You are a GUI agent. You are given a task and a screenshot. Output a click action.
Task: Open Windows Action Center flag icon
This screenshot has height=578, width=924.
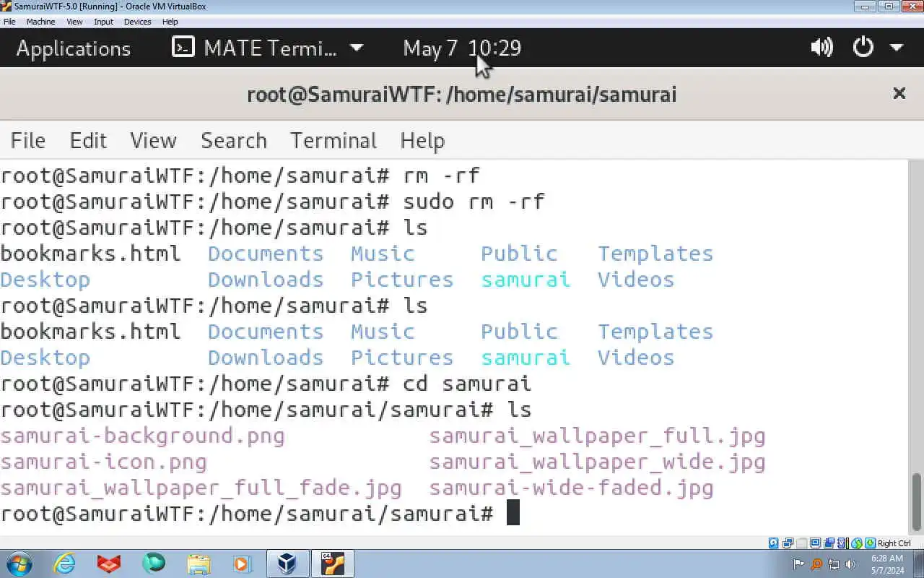(798, 564)
